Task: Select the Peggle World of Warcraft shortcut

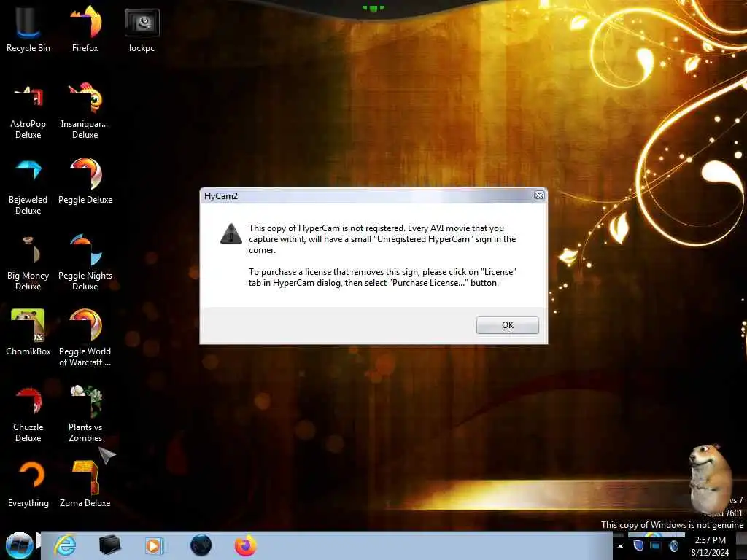Action: [85, 338]
